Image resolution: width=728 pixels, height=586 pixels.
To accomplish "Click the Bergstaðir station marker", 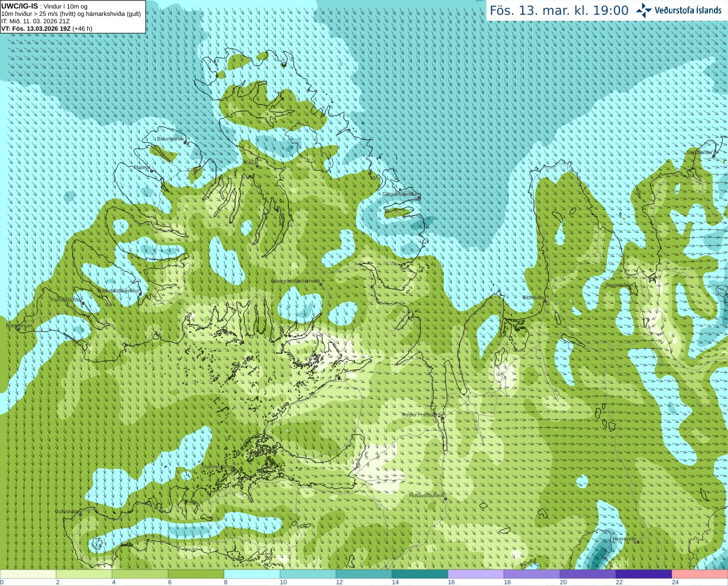I will (630, 288).
